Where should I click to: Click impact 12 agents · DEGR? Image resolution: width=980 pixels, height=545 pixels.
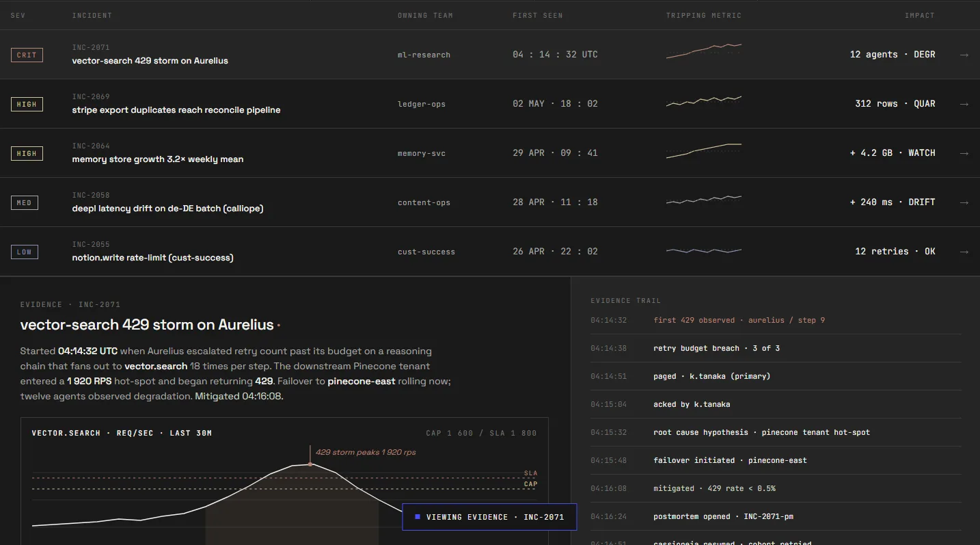tap(893, 55)
